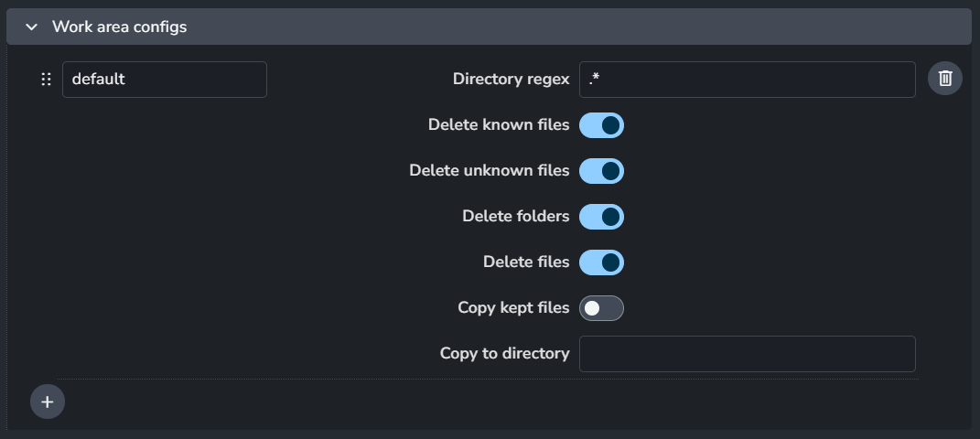Click the Delete files label text

[x=526, y=262]
